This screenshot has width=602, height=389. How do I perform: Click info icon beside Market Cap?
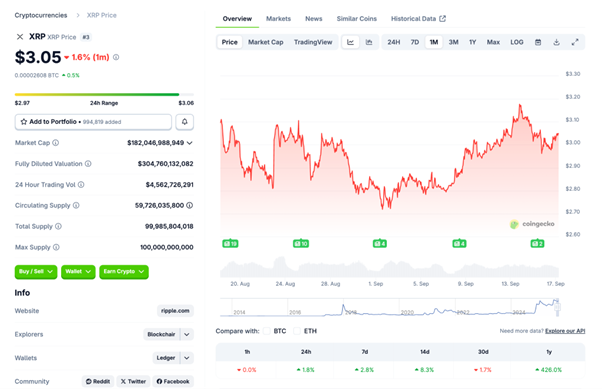tap(56, 143)
